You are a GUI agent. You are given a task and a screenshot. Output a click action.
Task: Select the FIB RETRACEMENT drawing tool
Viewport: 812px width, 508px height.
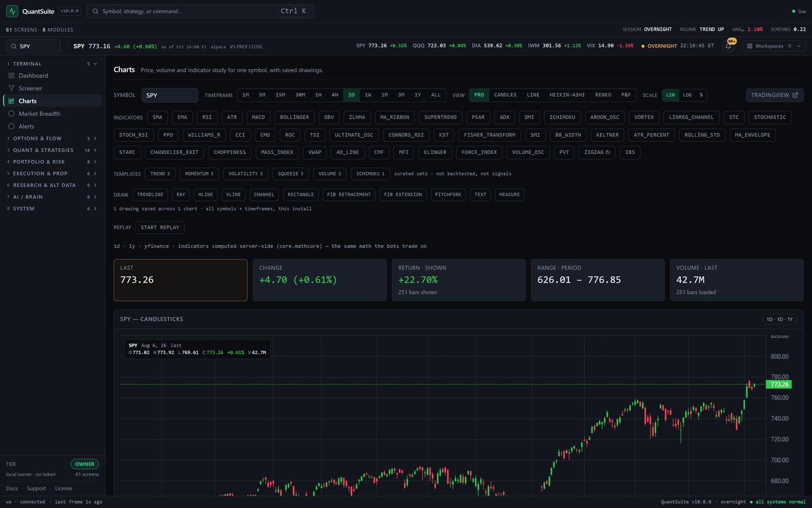coord(349,194)
